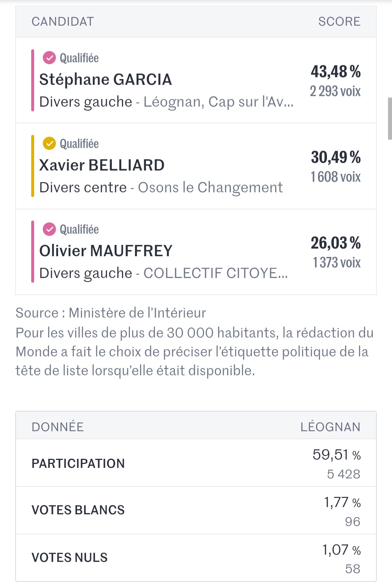Click Xavier BELLIARD's yellow qualified checkmark icon
Image resolution: width=392 pixels, height=584 pixels.
[x=49, y=143]
